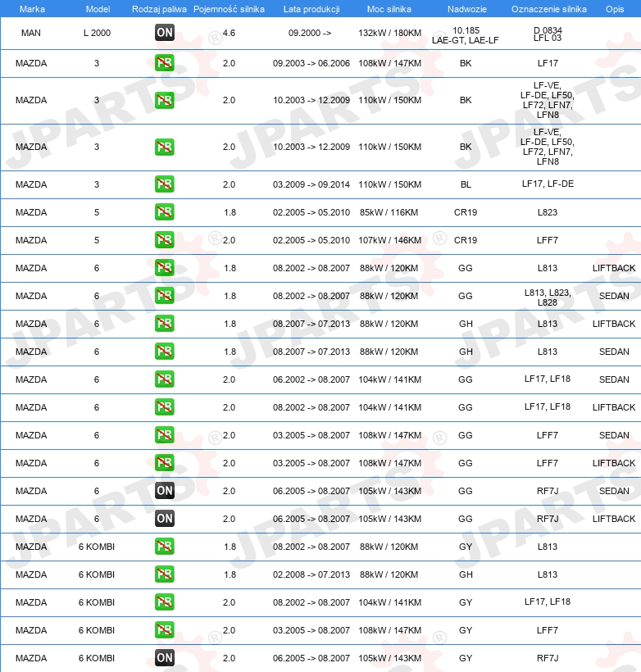641x672 pixels.
Task: Click the petrol icon in the L813, L823, L828 sedan row
Action: point(165,296)
